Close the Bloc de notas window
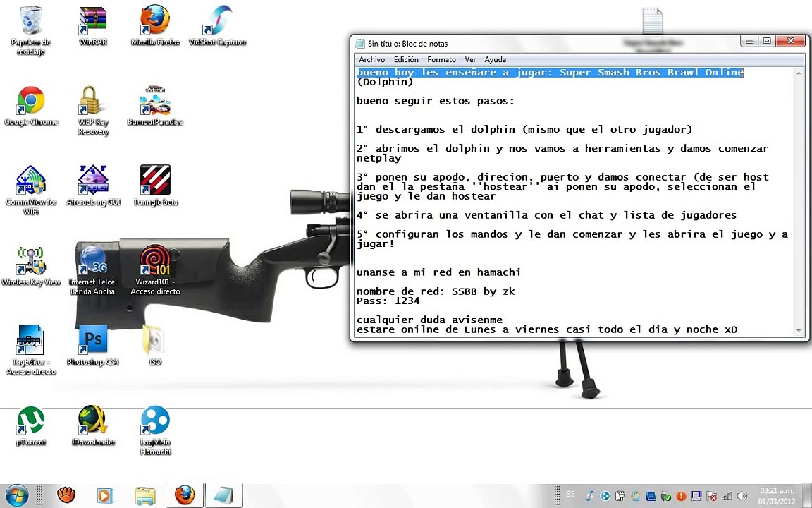Screen dimensions: 812x508 tap(791, 42)
